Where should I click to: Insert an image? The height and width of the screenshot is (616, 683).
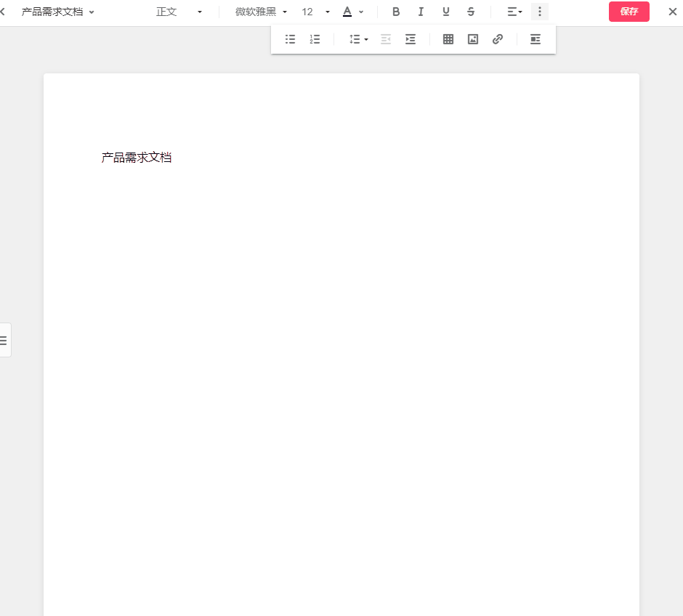(x=473, y=39)
